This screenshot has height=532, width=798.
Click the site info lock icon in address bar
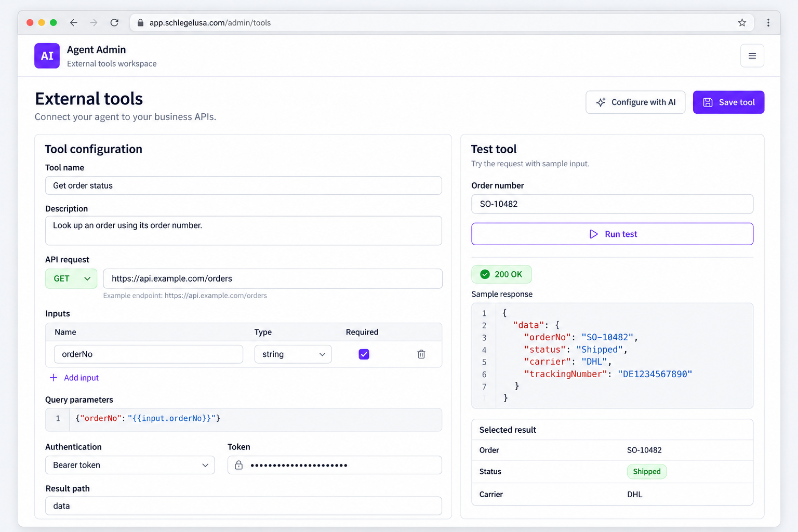[x=140, y=23]
